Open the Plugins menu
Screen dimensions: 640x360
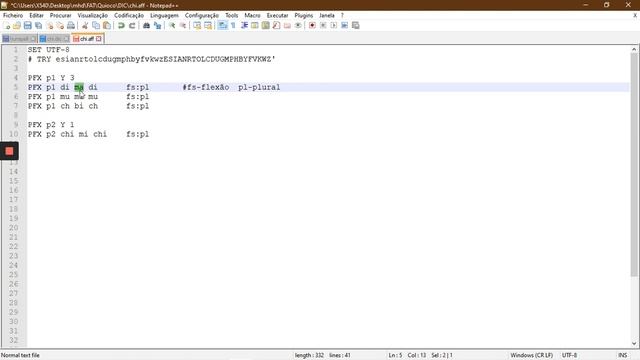(x=304, y=15)
